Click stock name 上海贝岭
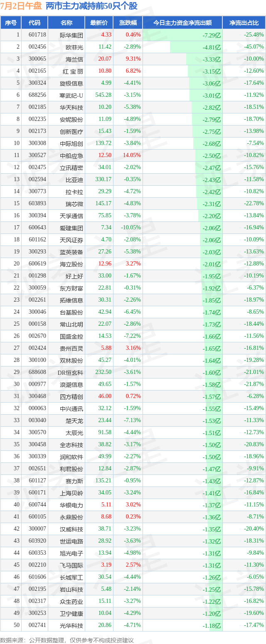Screen dimensions: 266x644 coord(71,493)
